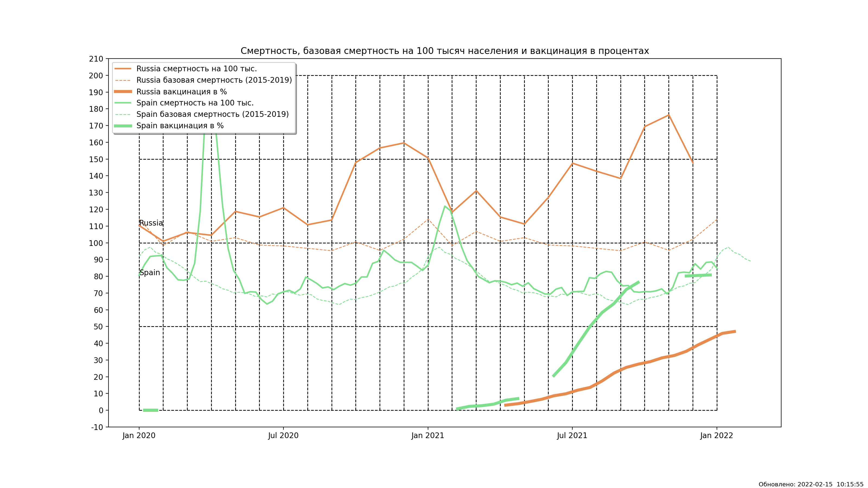Viewport: 868px width, 488px height.
Task: Click the Spain baseline mortality legend entry
Action: [x=212, y=114]
